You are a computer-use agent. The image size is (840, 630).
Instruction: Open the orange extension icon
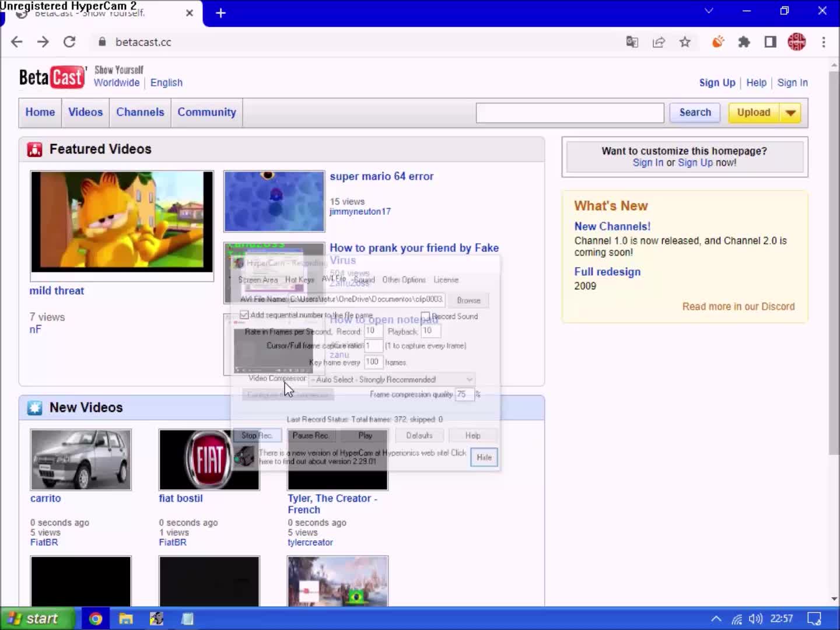tap(718, 42)
